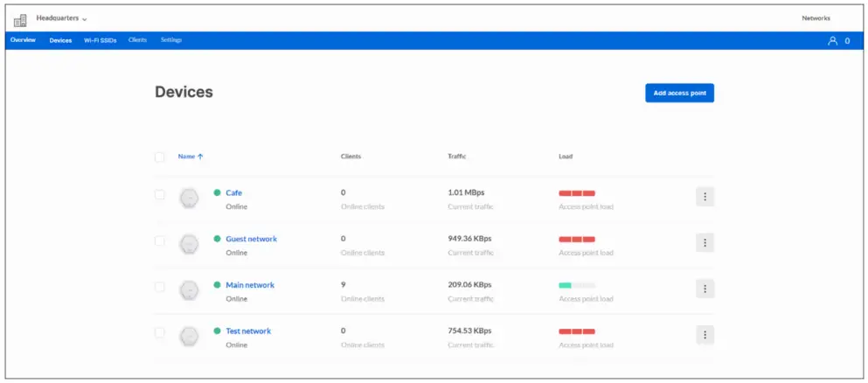Click the Networks menu at top right
This screenshot has width=868, height=383.
816,18
